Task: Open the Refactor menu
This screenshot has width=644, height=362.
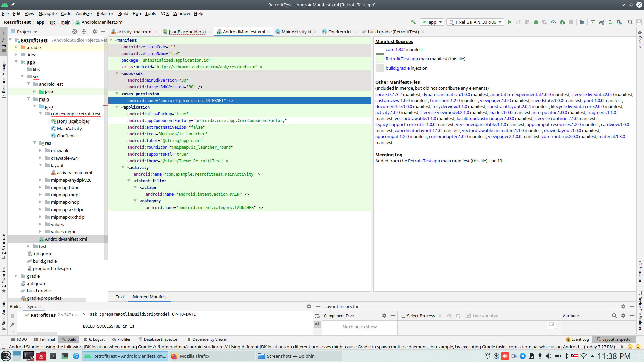Action: [105, 13]
